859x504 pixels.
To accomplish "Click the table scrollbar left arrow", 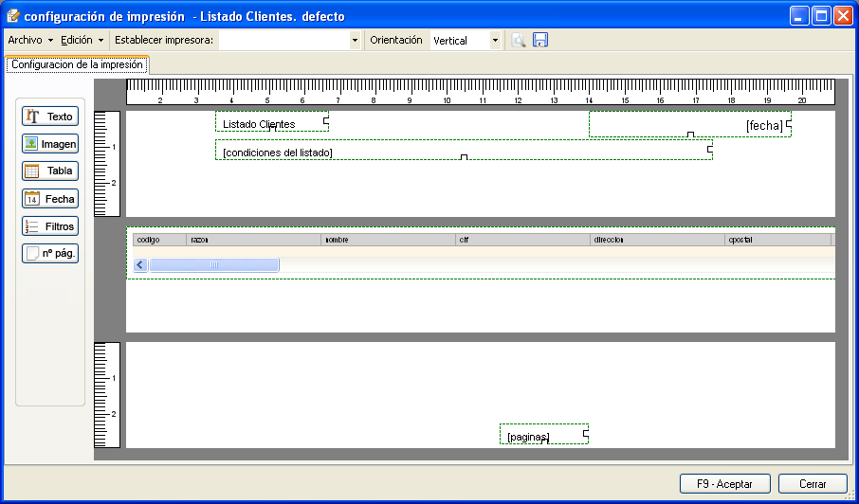I will [140, 265].
